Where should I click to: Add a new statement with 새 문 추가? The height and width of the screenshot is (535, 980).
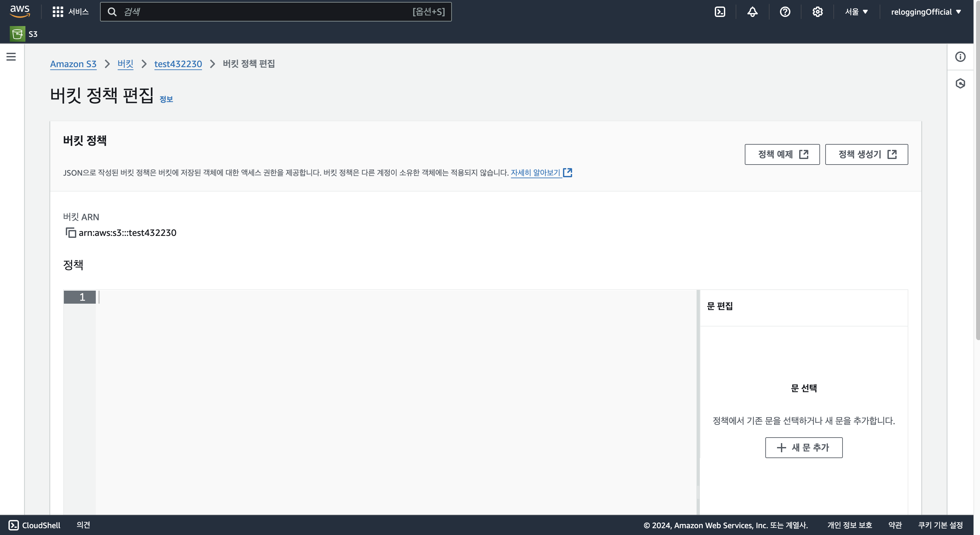coord(803,447)
